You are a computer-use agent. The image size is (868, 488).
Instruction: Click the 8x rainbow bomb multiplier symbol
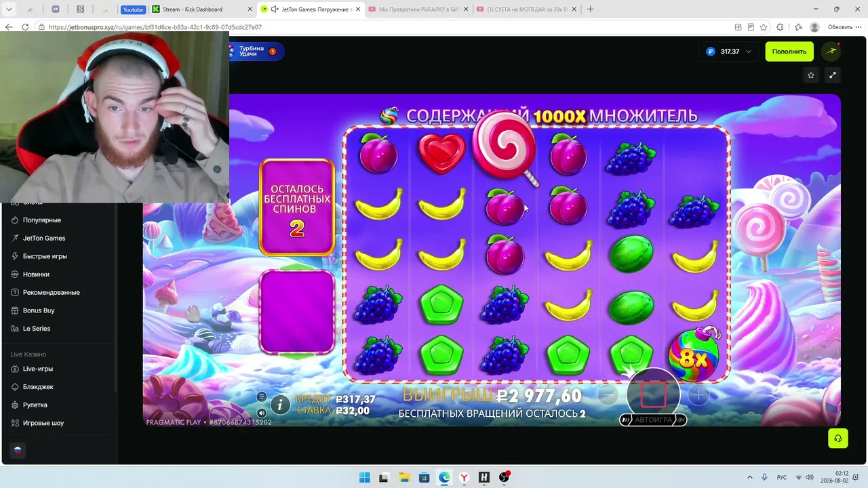[x=694, y=353]
